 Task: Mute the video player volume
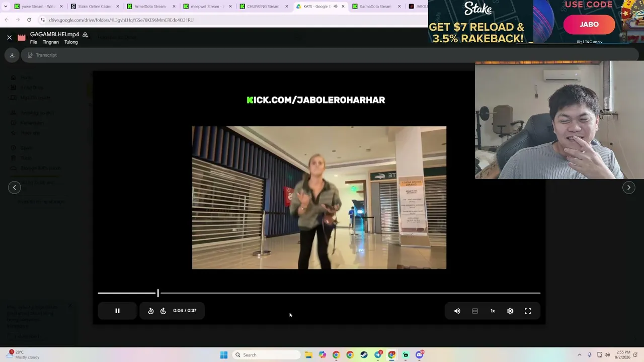(457, 311)
